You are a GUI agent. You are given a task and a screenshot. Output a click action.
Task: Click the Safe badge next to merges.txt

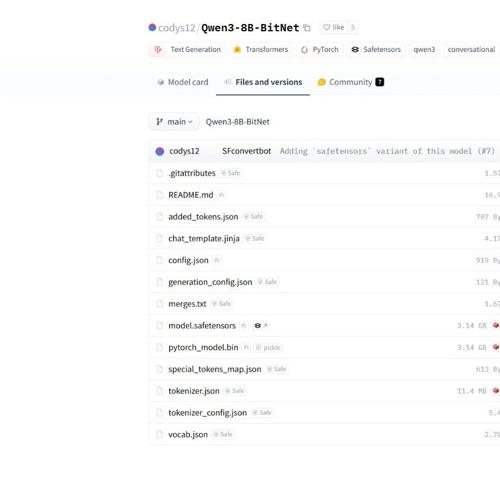coord(221,304)
